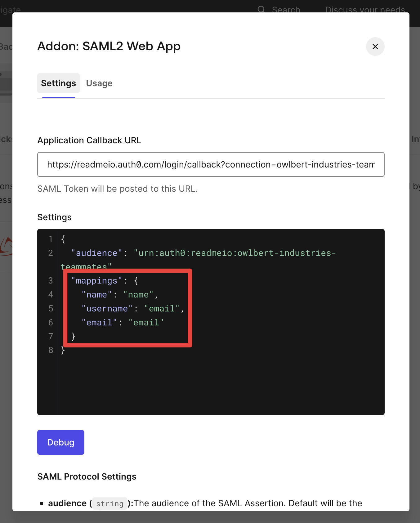Click the "SAML Token will be posted" hint text
The width and height of the screenshot is (420, 523).
118,189
